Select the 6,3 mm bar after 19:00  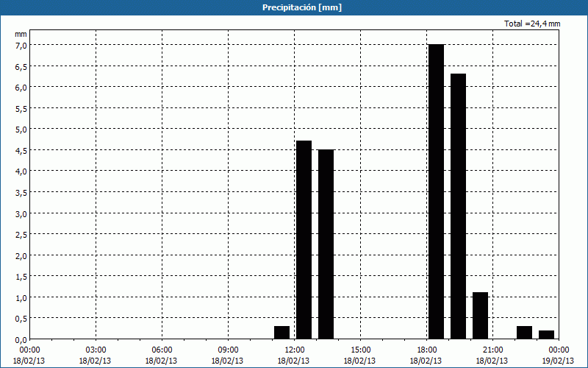pyautogui.click(x=458, y=207)
